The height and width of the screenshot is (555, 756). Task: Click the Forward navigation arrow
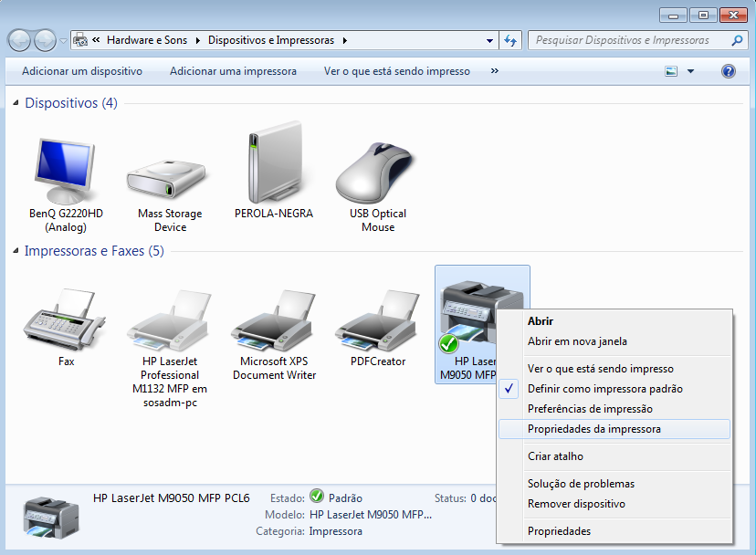(46, 40)
